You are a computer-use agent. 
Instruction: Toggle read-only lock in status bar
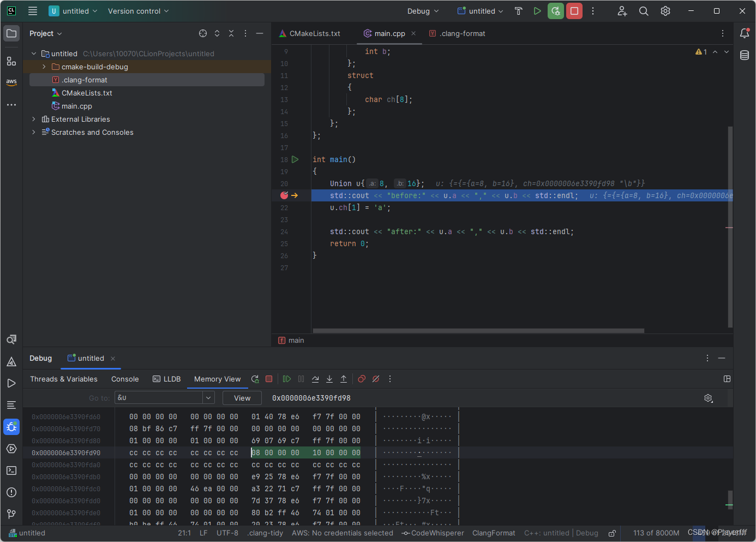point(613,533)
